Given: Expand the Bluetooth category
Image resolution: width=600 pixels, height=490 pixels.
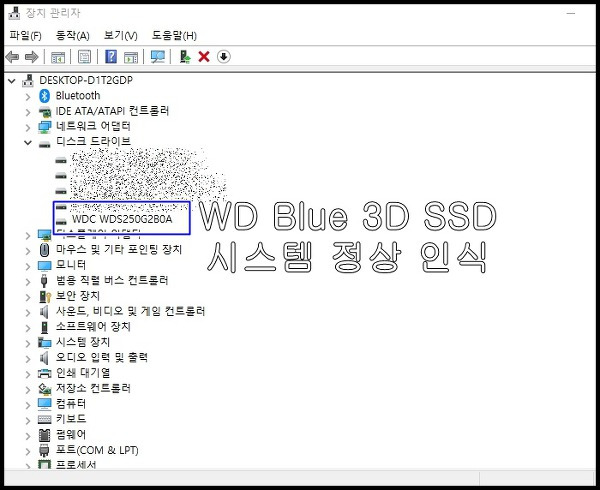Looking at the screenshot, I should point(28,96).
